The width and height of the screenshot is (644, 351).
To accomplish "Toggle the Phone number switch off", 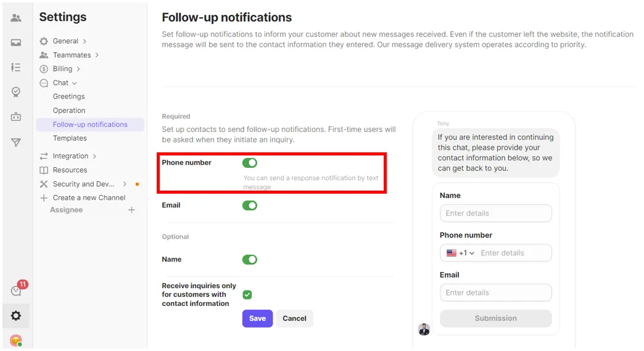I will click(250, 163).
